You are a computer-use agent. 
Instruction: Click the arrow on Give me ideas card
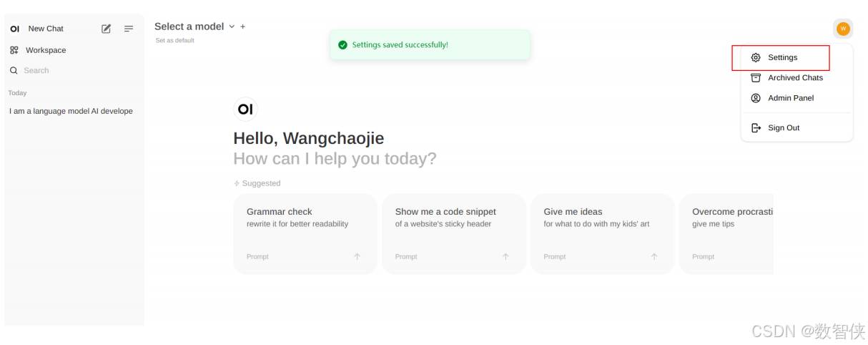[x=654, y=256]
